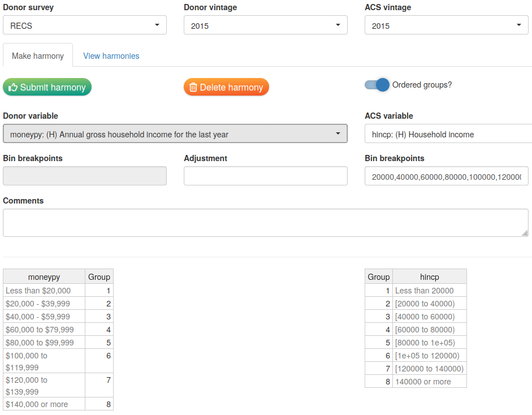
Task: Click the ACS variable hincp field
Action: [448, 133]
